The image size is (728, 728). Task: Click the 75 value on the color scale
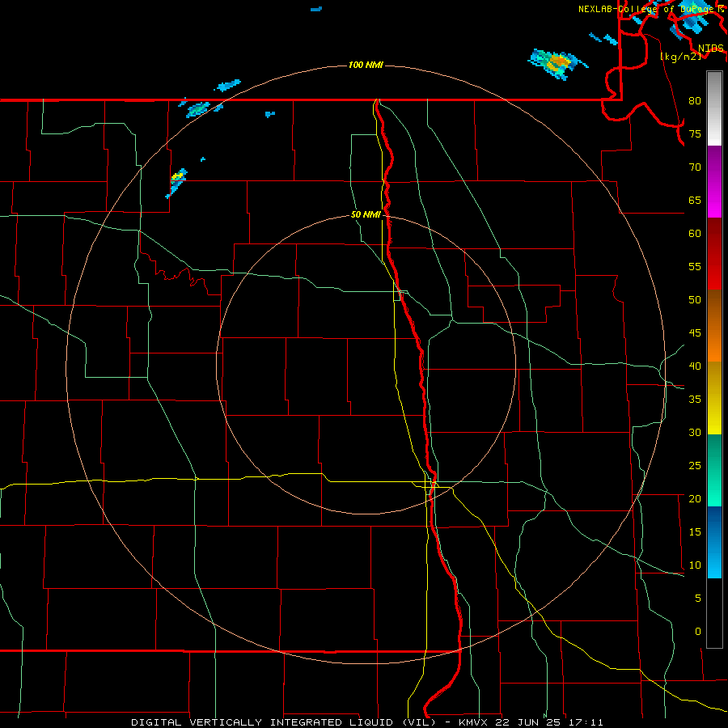pos(695,133)
